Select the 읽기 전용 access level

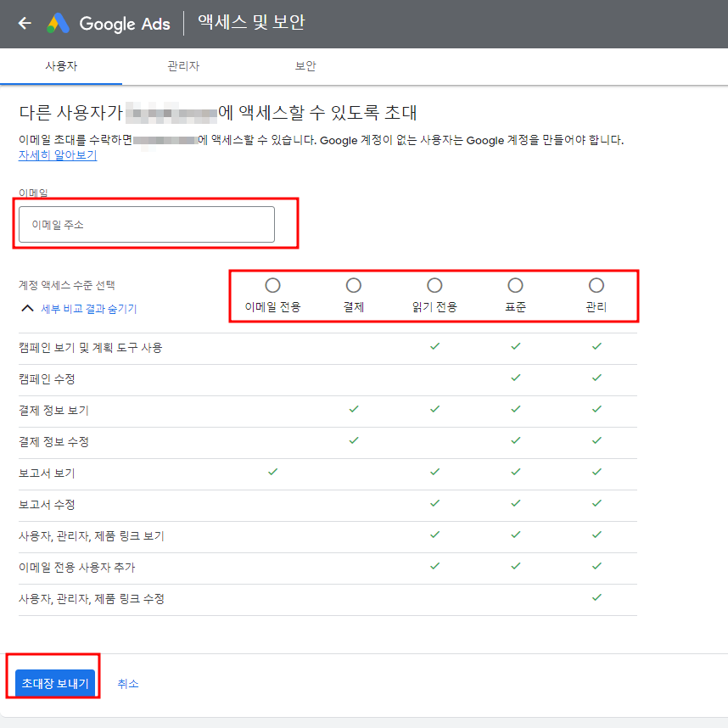(434, 285)
